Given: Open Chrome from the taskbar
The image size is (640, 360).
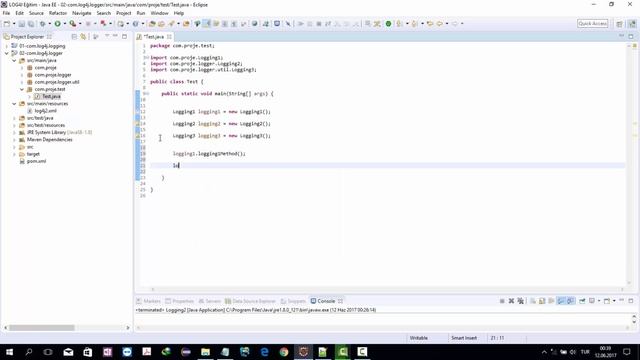Looking at the screenshot, I should coord(284,352).
